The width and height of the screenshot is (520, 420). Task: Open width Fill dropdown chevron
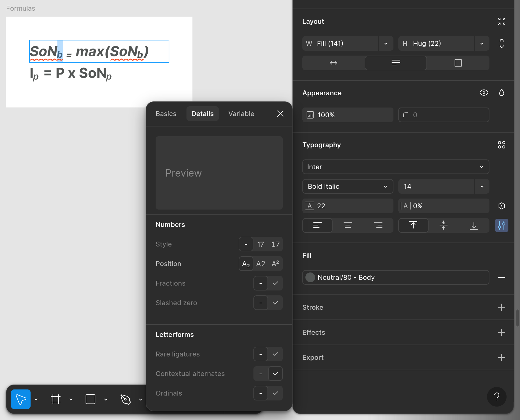(x=386, y=43)
